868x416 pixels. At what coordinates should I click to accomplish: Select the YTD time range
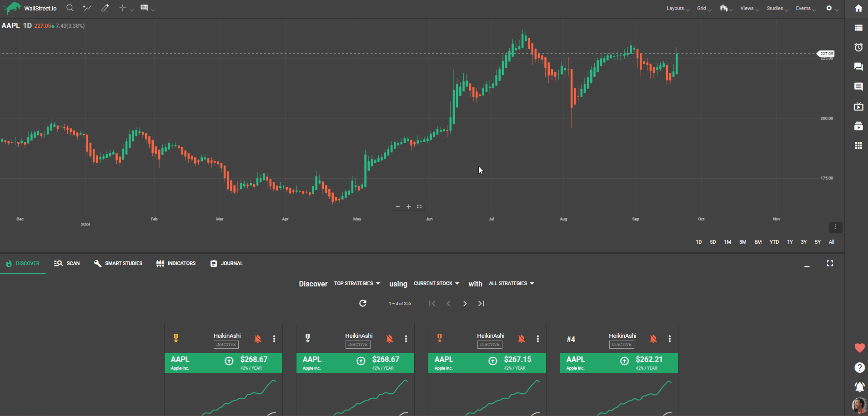pos(774,242)
